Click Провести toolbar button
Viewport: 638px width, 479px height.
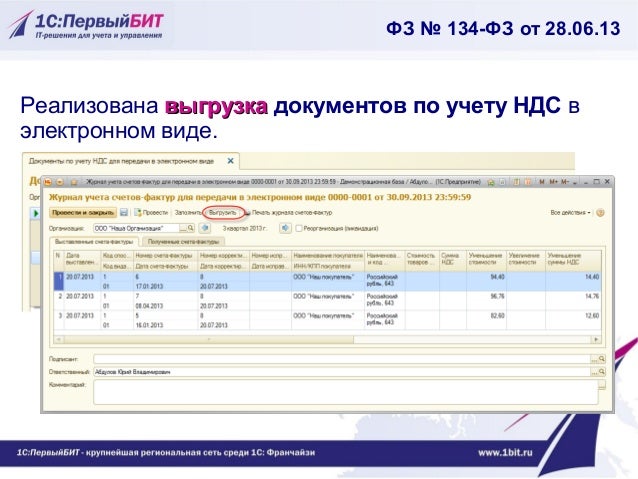coord(151,212)
